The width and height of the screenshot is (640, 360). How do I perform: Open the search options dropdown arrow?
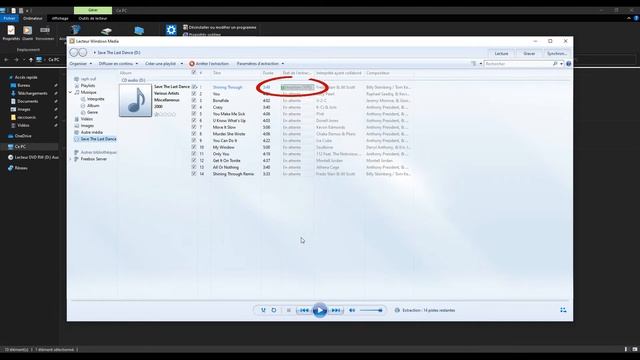561,64
